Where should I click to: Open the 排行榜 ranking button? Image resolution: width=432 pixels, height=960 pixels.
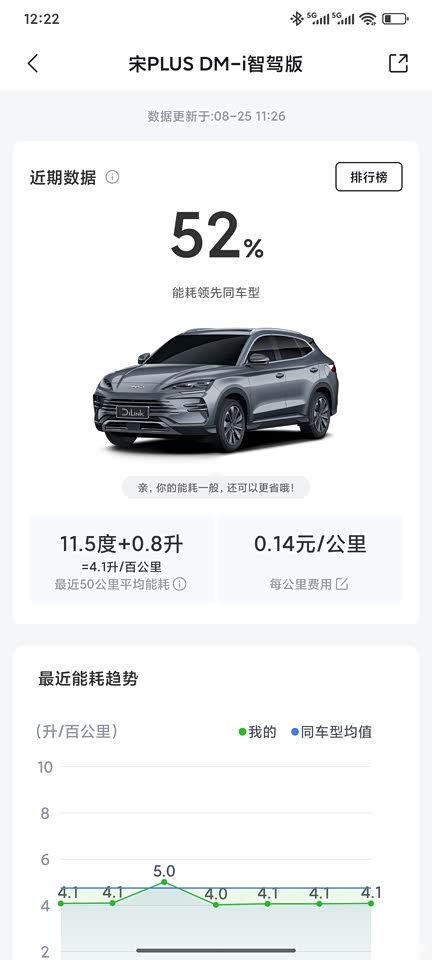(369, 177)
